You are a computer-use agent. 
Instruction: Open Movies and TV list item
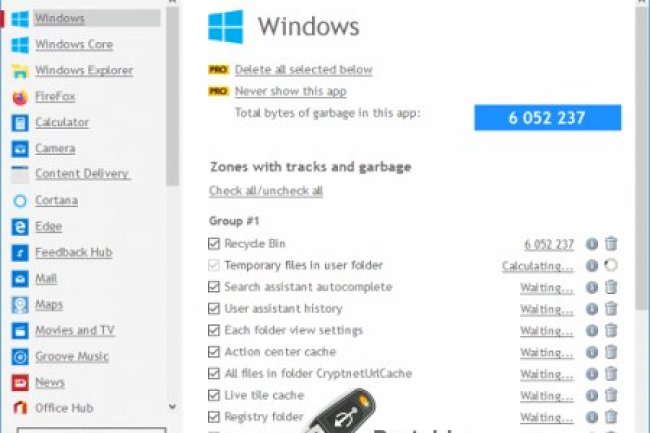click(x=74, y=330)
